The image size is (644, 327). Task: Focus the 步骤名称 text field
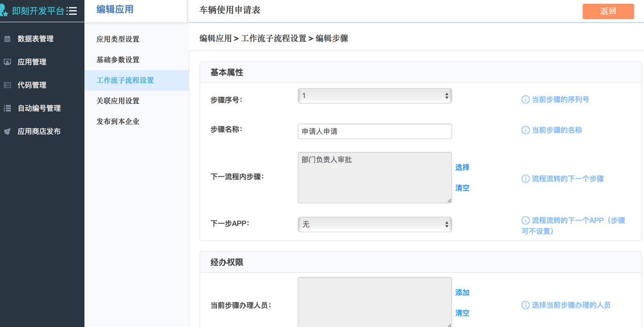coord(374,131)
